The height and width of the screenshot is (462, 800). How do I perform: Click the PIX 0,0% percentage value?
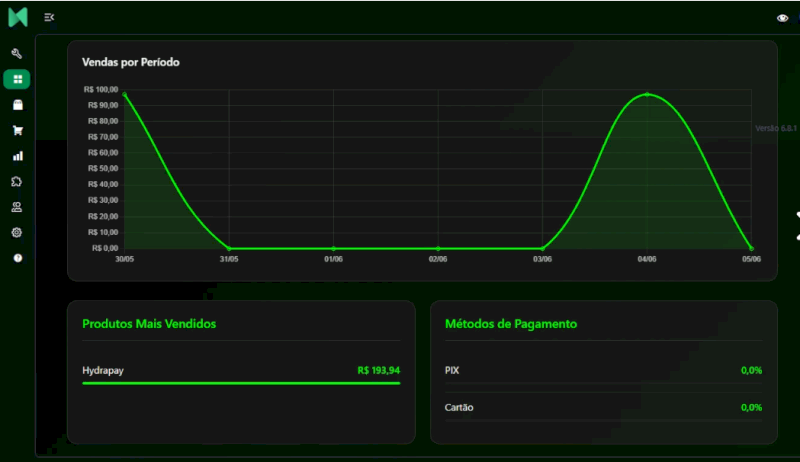[752, 370]
